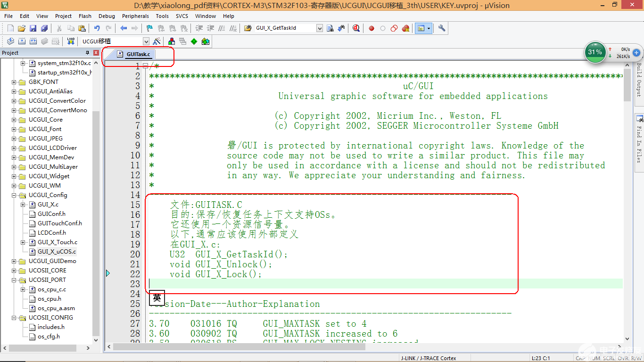The width and height of the screenshot is (644, 362).
Task: Select LCDConf.h in the project tree
Action: (x=51, y=233)
